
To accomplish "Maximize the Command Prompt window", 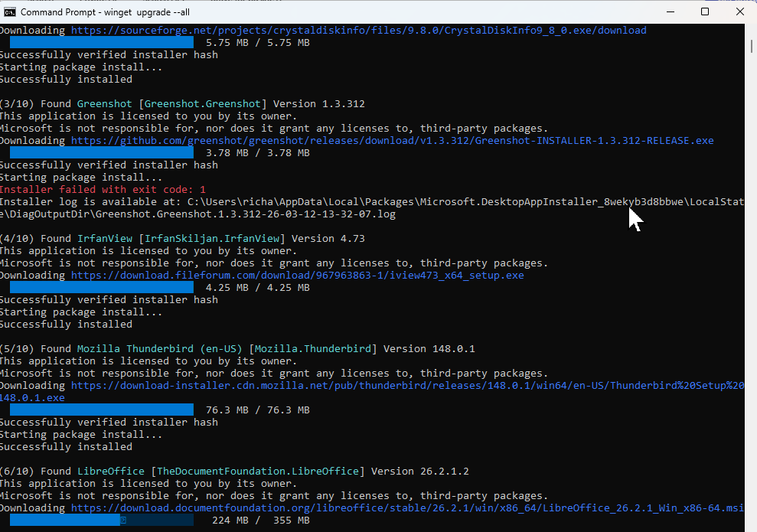I will (x=705, y=11).
